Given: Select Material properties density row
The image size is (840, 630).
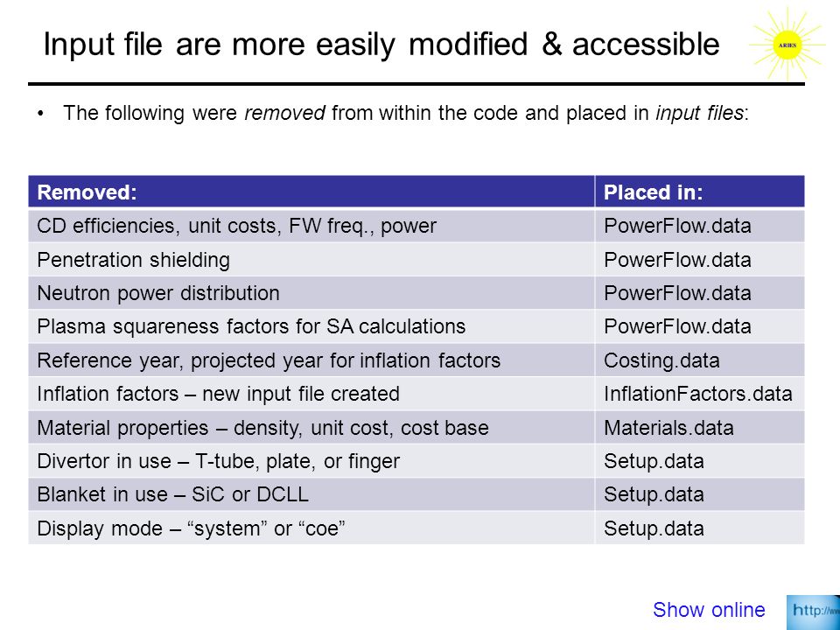Looking at the screenshot, I should (416, 428).
